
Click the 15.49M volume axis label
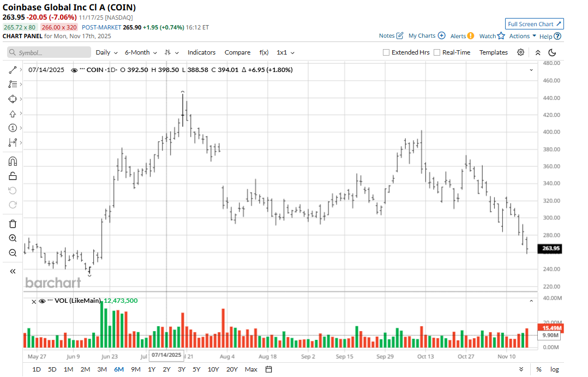point(550,328)
